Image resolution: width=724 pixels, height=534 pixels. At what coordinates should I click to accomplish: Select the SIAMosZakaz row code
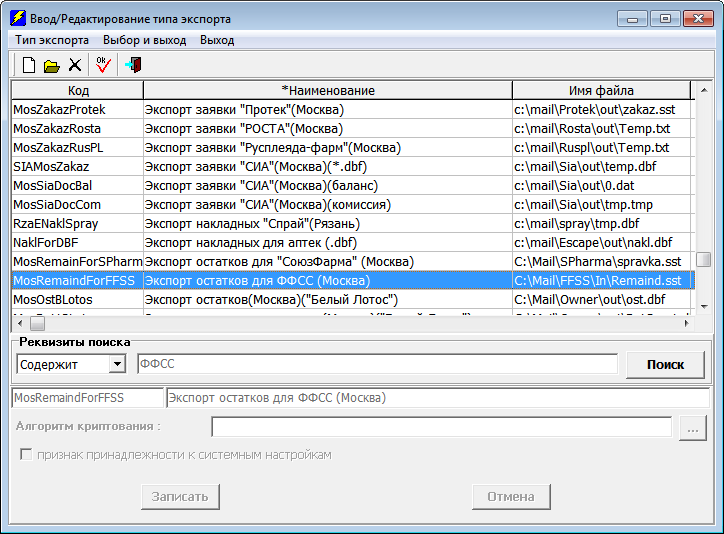tap(78, 167)
